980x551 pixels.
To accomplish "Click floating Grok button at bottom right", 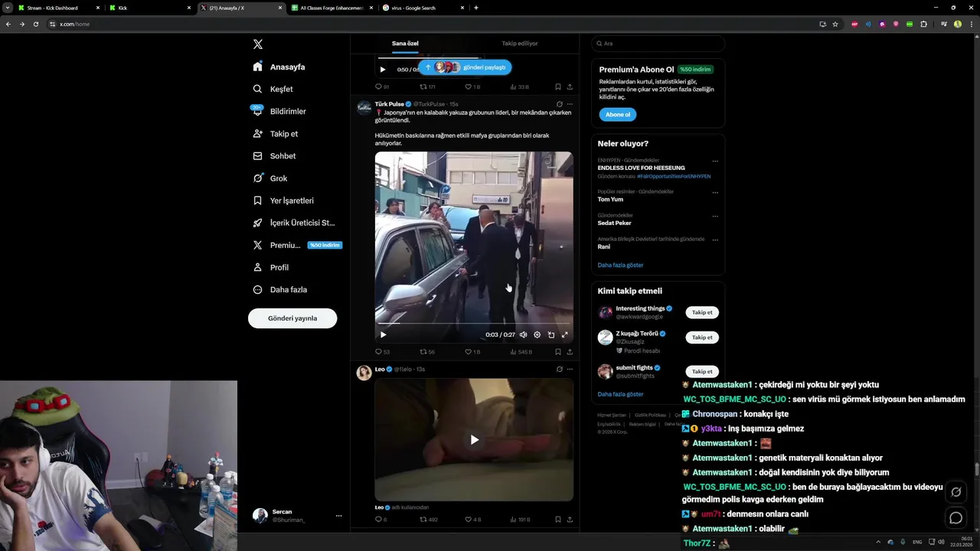I will pyautogui.click(x=955, y=492).
